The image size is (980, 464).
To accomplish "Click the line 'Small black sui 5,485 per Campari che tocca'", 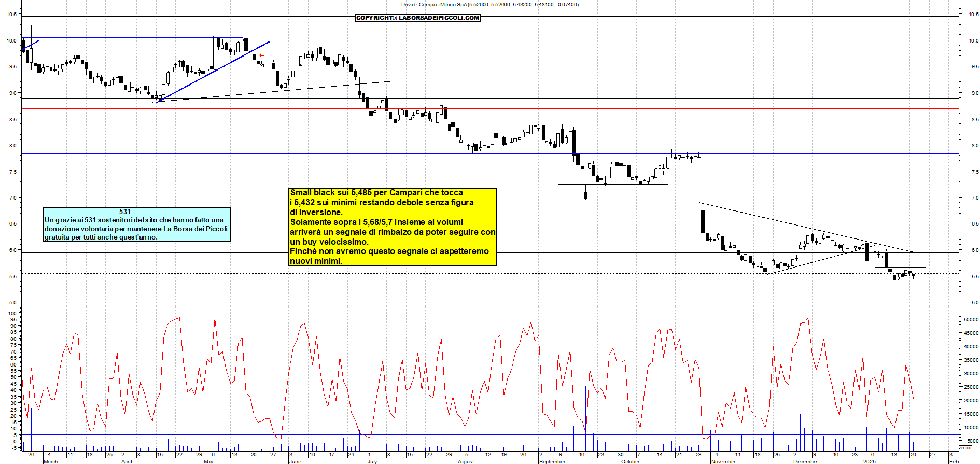I will (376, 192).
